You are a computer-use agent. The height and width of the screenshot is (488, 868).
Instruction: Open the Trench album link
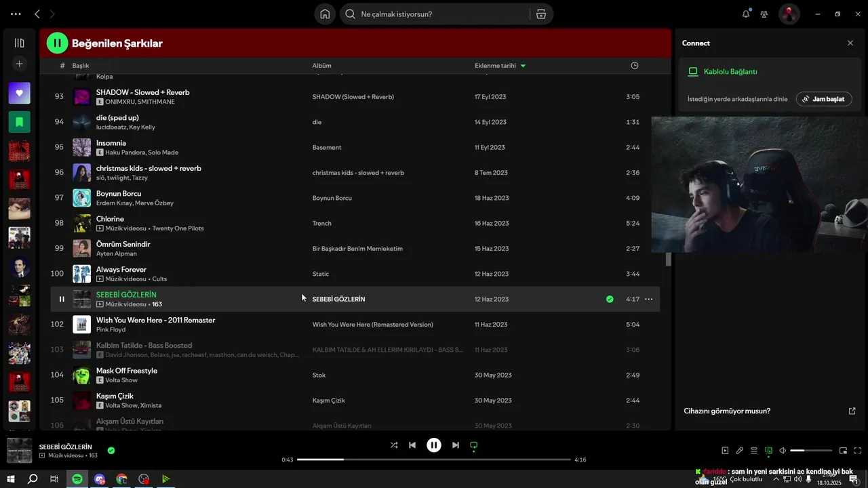coord(321,223)
